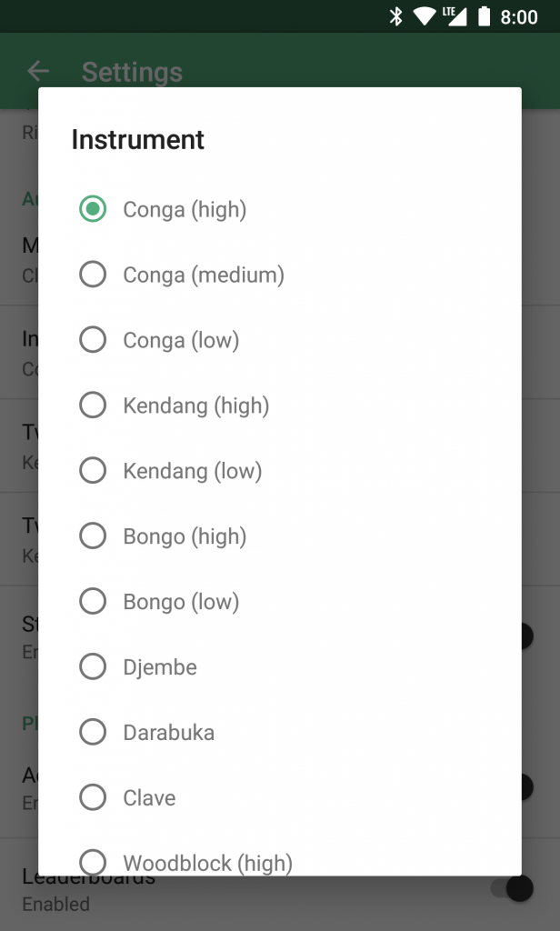Viewport: 560px width, 931px height.
Task: Tap the Bluetooth status bar icon
Action: pyautogui.click(x=395, y=16)
